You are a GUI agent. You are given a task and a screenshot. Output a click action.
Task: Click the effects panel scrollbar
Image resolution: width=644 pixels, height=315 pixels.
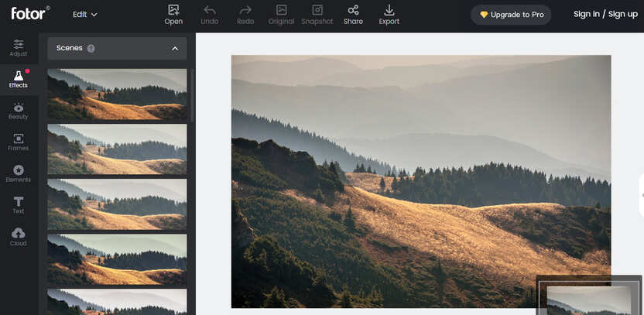click(192, 95)
